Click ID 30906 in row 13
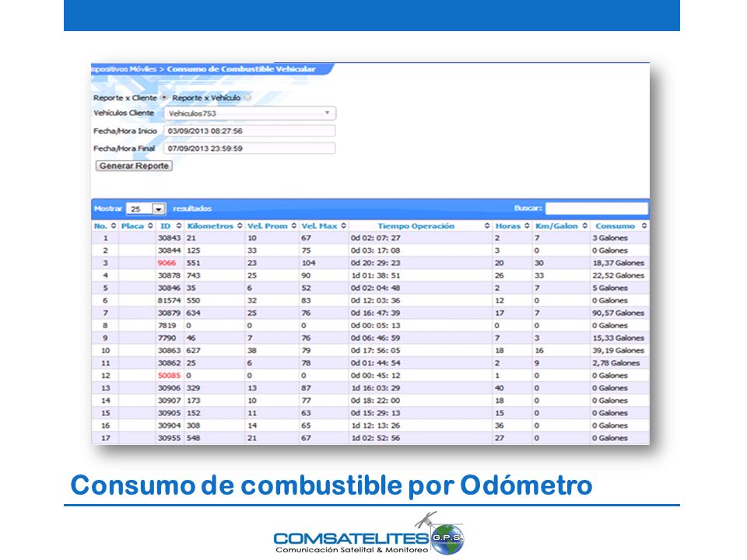The width and height of the screenshot is (747, 560). tap(169, 388)
